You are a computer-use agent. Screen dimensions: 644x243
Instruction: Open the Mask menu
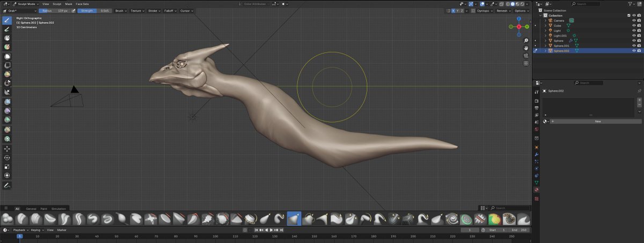pyautogui.click(x=69, y=4)
